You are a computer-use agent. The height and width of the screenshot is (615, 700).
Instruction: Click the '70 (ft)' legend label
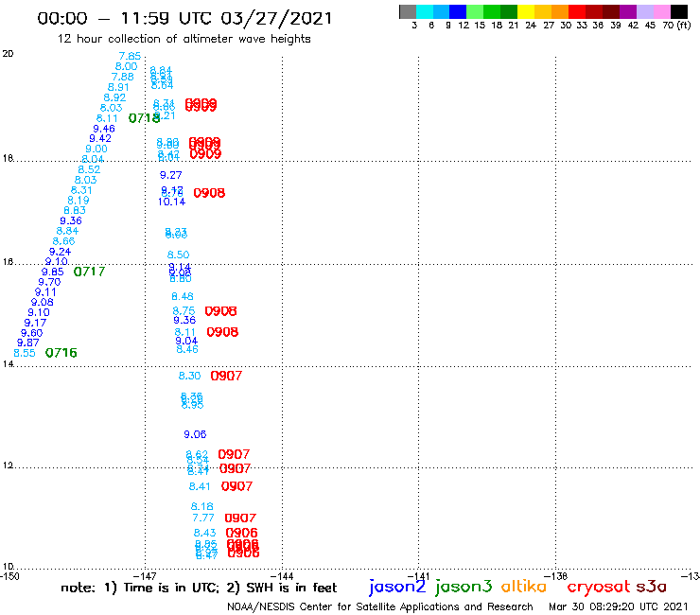coord(676,25)
